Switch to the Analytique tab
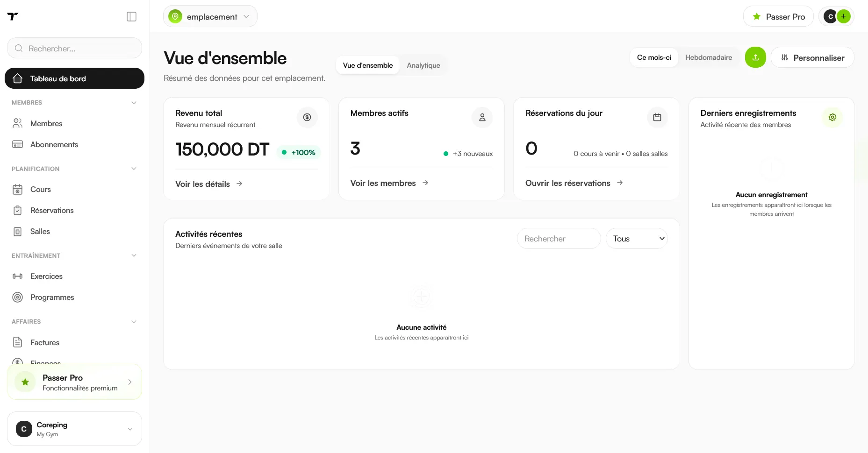868x453 pixels. [423, 65]
